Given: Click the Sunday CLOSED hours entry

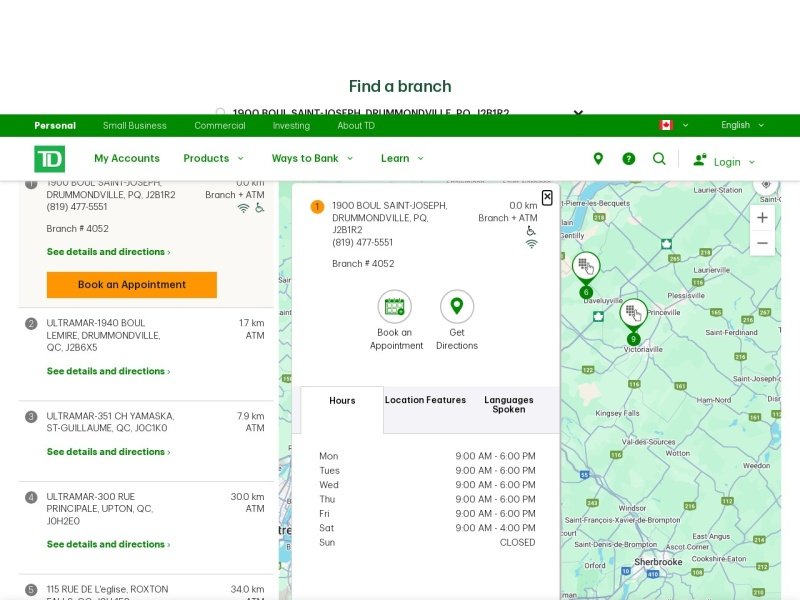Looking at the screenshot, I should [x=517, y=542].
